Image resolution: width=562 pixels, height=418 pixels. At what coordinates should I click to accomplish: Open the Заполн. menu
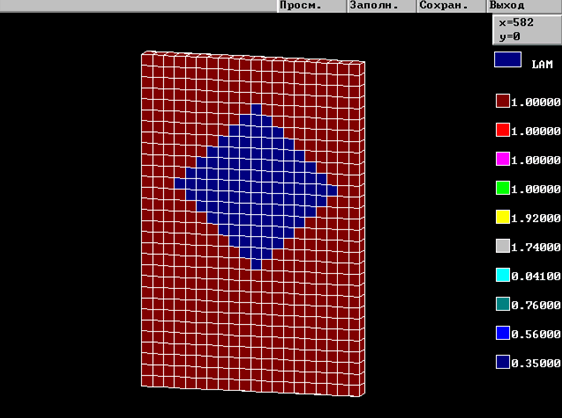coord(381,6)
